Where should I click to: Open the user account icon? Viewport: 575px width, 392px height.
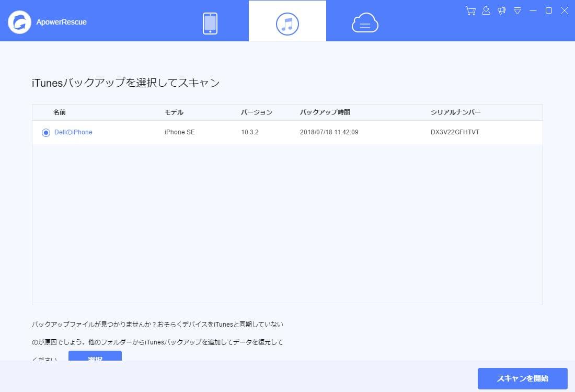(486, 10)
